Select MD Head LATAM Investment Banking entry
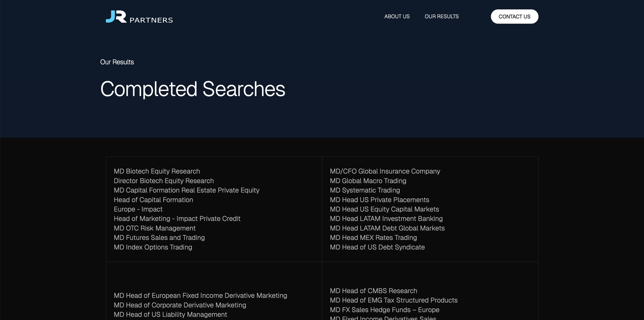Image resolution: width=644 pixels, height=320 pixels. point(386,219)
